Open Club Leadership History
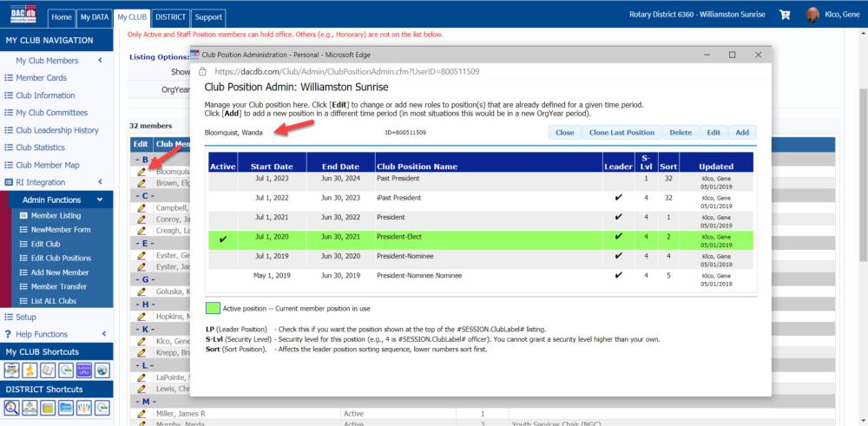This screenshot has height=426, width=868. [x=56, y=130]
